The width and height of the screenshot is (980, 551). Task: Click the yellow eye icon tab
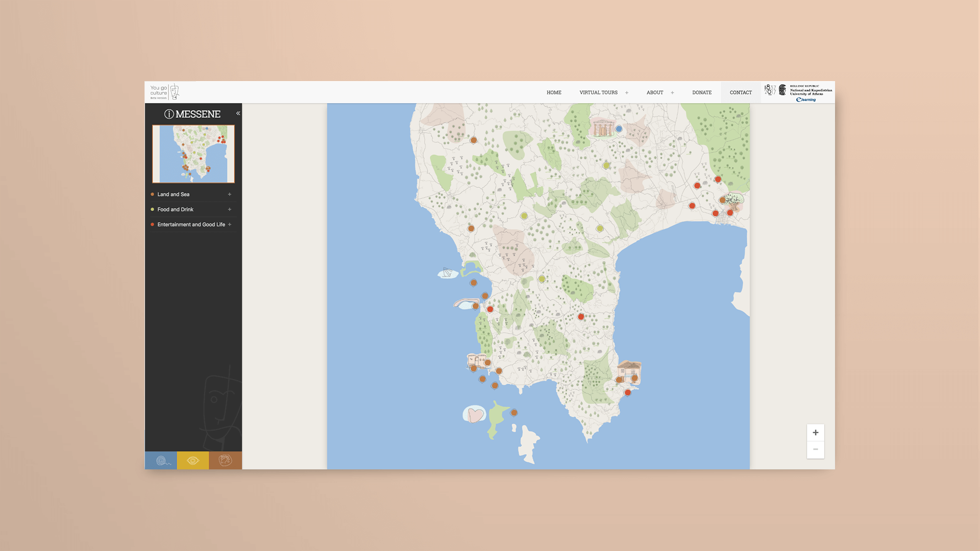click(x=193, y=461)
